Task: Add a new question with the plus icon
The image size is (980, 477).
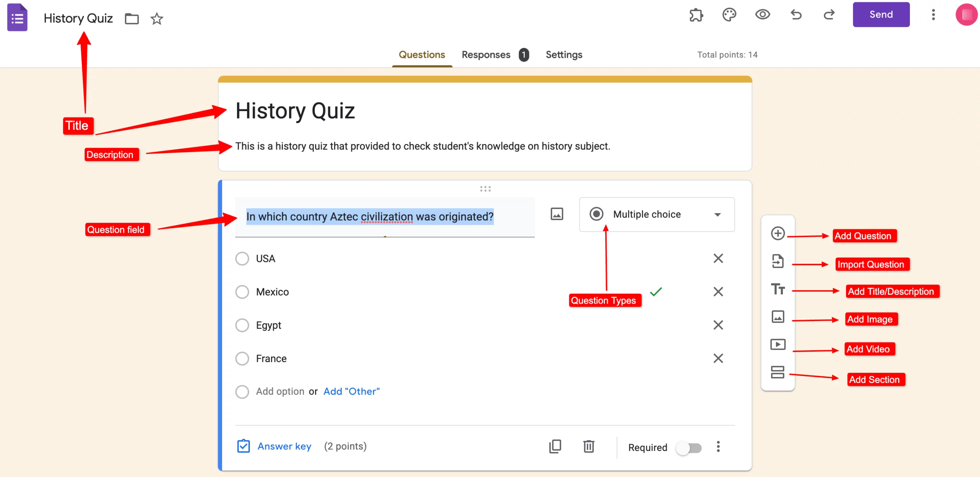Action: 778,233
